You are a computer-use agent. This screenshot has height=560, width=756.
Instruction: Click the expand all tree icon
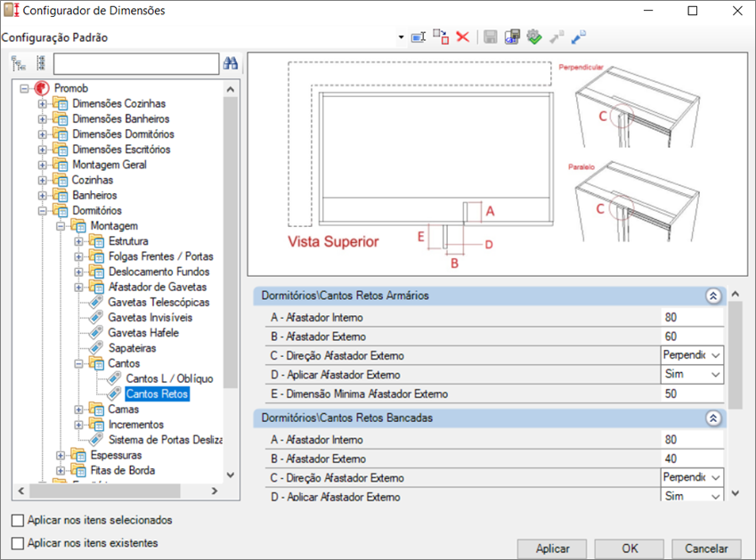tap(19, 63)
